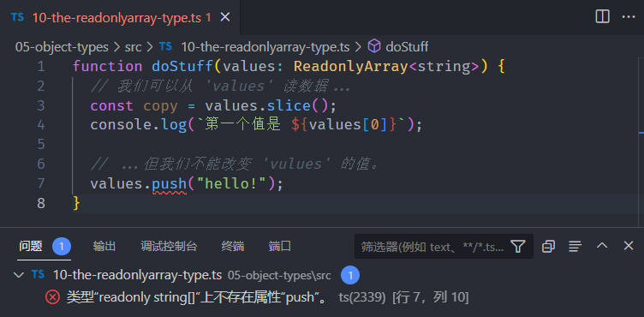Click the closing brace on line 8
Image resolution: width=644 pixels, height=317 pixels.
pos(76,203)
